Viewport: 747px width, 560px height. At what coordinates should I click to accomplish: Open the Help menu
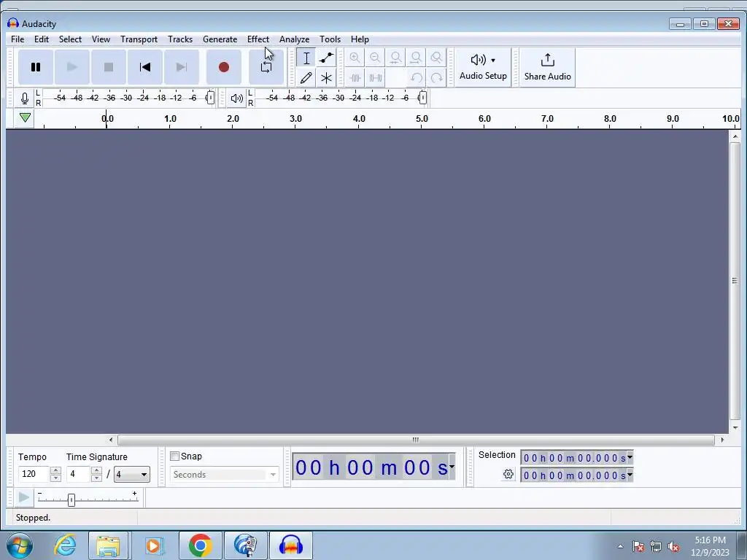pos(360,39)
